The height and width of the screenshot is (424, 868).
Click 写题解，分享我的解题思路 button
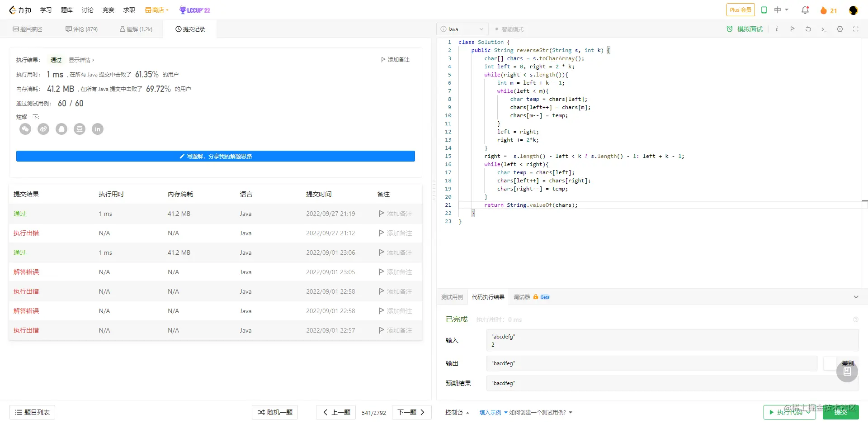[216, 156]
